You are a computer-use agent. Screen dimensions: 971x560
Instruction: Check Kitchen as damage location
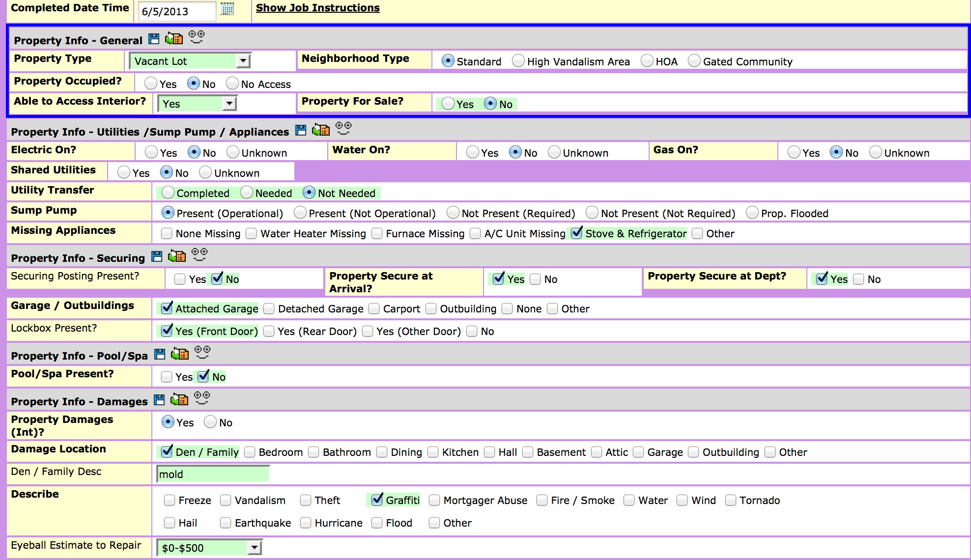(433, 452)
